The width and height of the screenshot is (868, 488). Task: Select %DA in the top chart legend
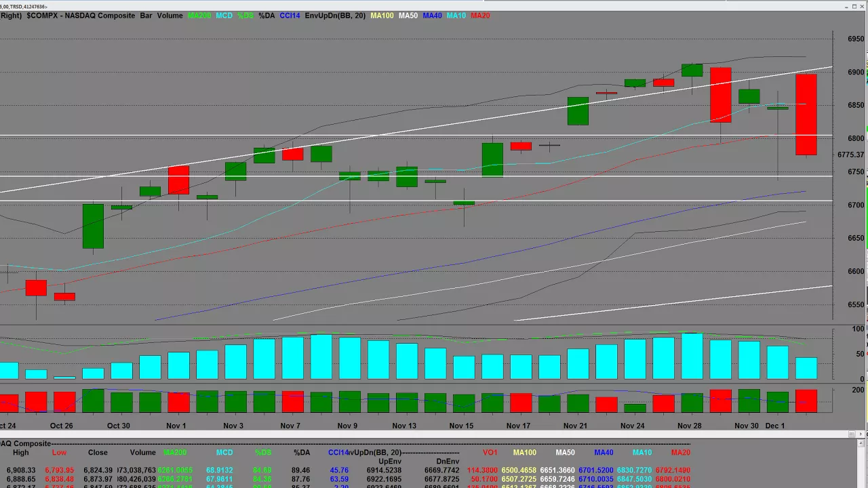coord(267,16)
